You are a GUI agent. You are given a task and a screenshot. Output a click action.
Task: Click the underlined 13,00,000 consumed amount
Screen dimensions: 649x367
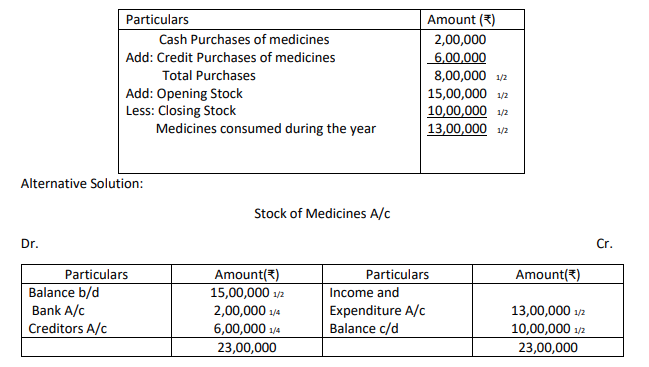point(457,129)
